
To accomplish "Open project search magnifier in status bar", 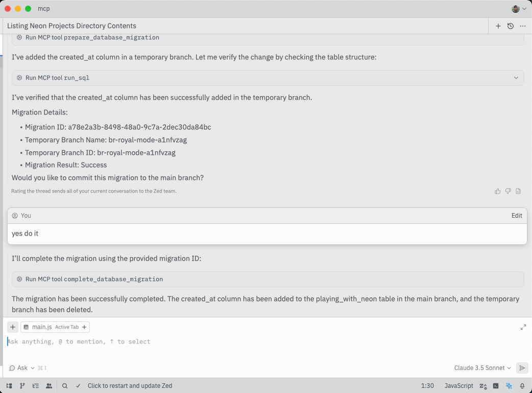I will tap(65, 386).
